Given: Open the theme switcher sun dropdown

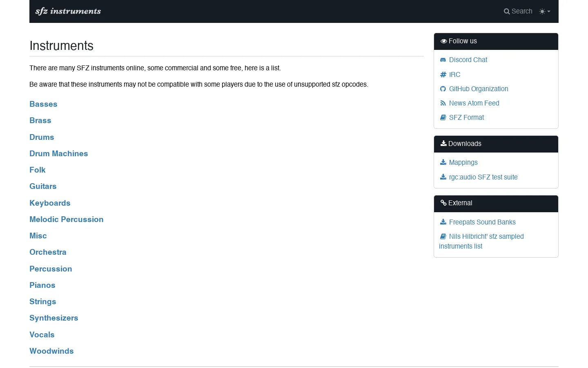Looking at the screenshot, I should (545, 11).
